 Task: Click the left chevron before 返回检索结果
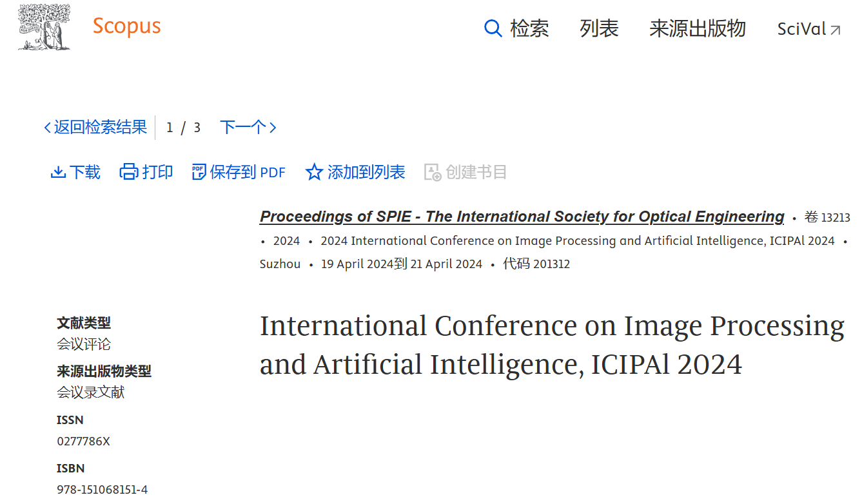(x=47, y=128)
